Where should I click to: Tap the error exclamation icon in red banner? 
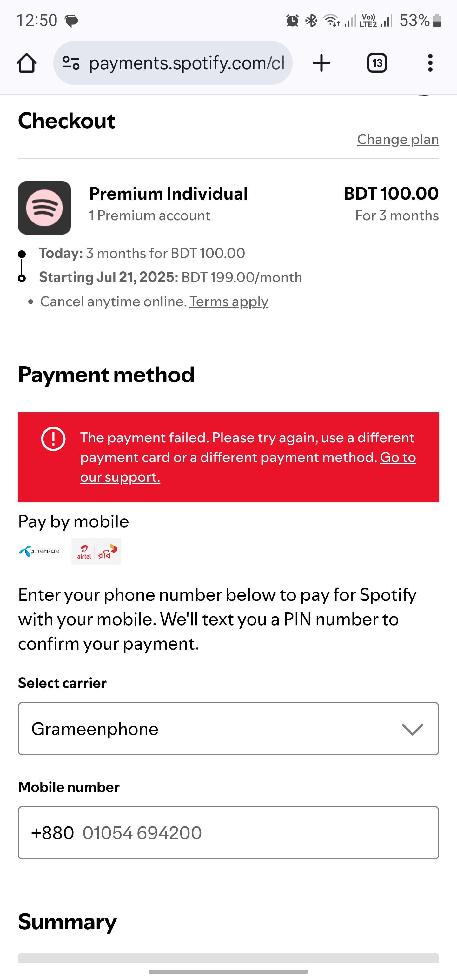coord(53,439)
